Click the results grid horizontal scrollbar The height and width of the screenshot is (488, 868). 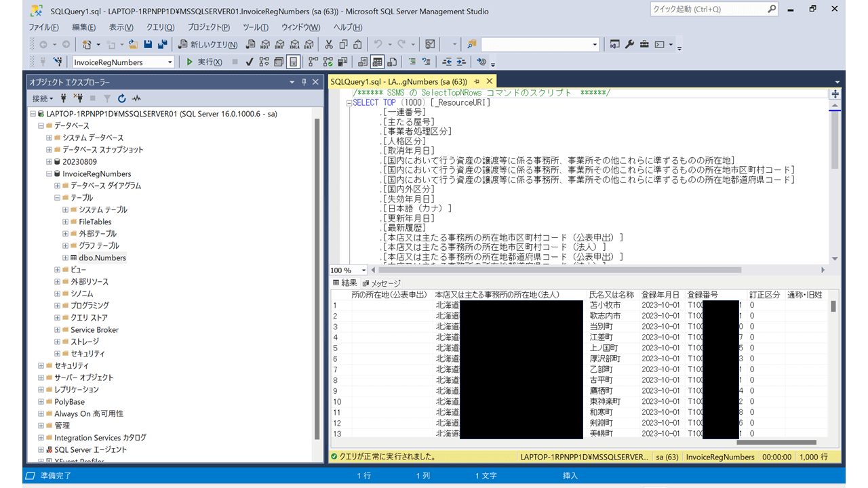(x=776, y=443)
